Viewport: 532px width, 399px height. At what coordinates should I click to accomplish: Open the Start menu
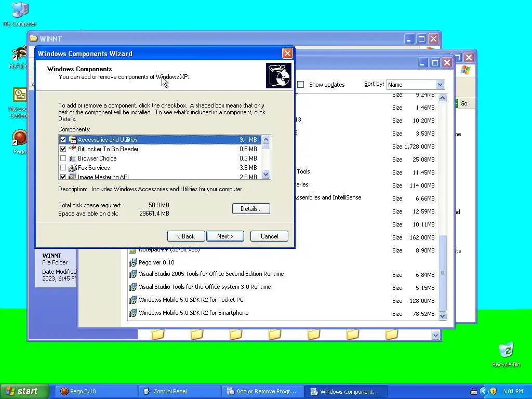pos(24,391)
